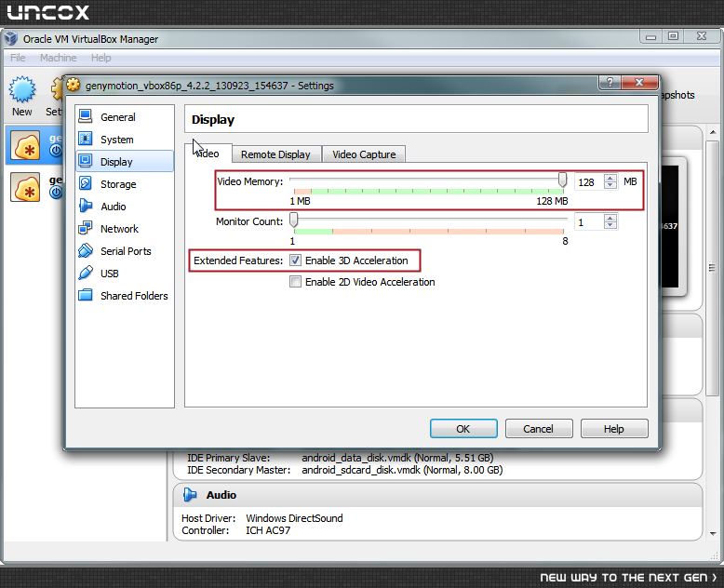The height and width of the screenshot is (588, 724).
Task: Select first genymotion VM icon in list
Action: (x=25, y=145)
